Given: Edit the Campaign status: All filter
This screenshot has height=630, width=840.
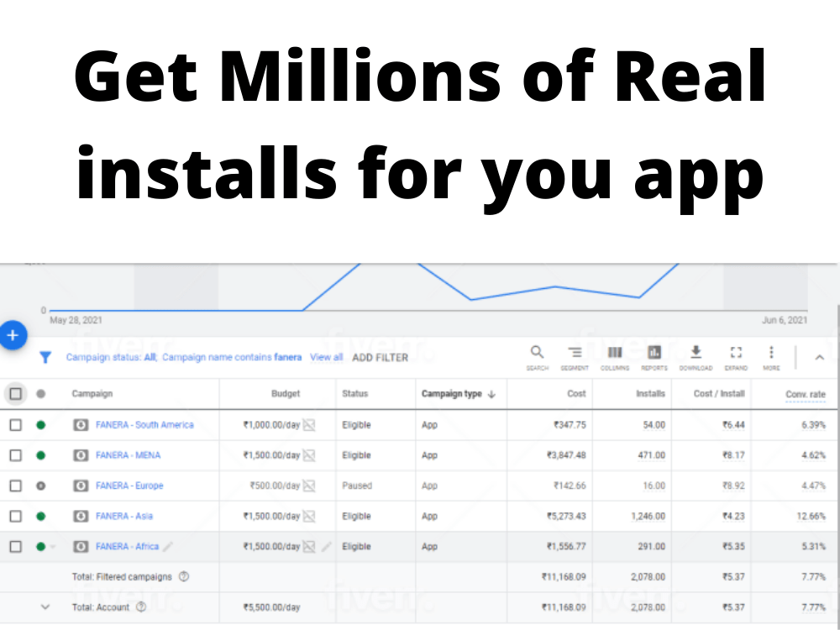Looking at the screenshot, I should 111,357.
